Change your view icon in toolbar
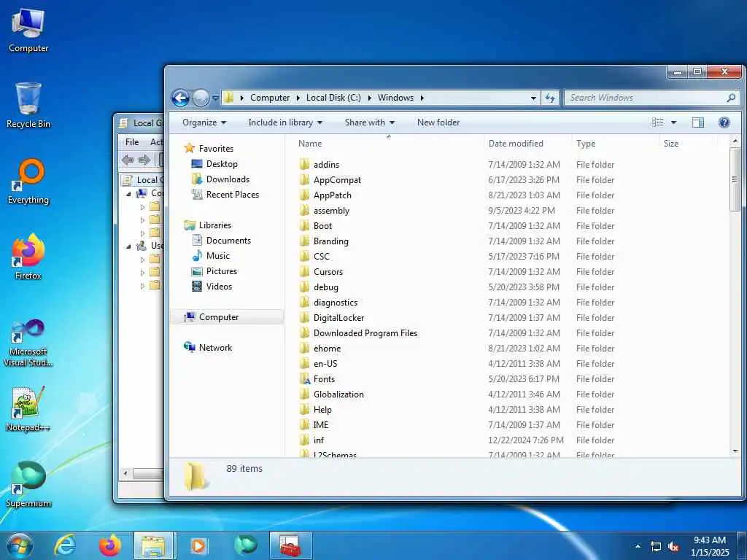Screen dimensions: 747x560 658,122
